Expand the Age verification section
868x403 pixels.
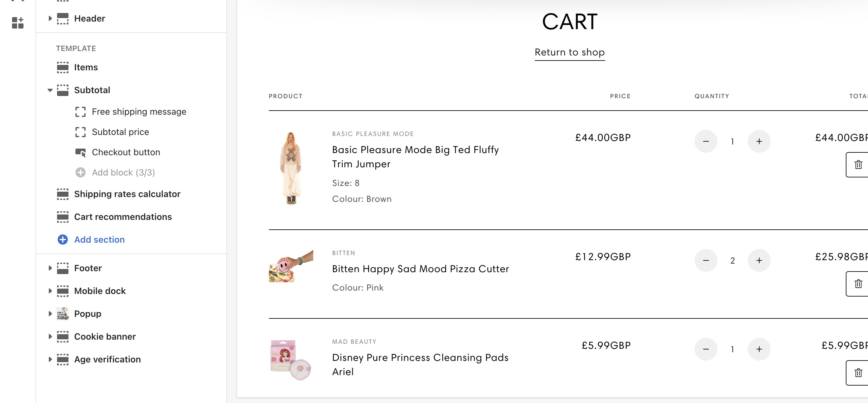[50, 360]
